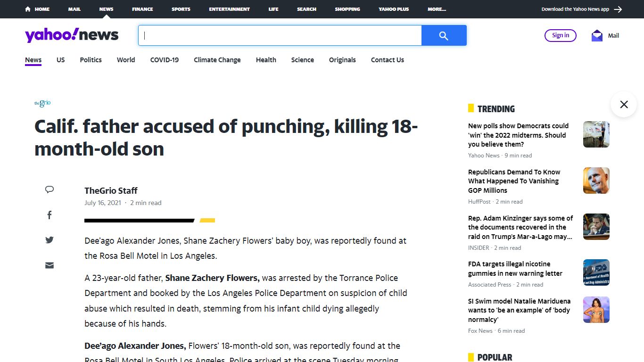Image resolution: width=644 pixels, height=362 pixels.
Task: Open LIFE in the top bar
Action: click(x=273, y=9)
